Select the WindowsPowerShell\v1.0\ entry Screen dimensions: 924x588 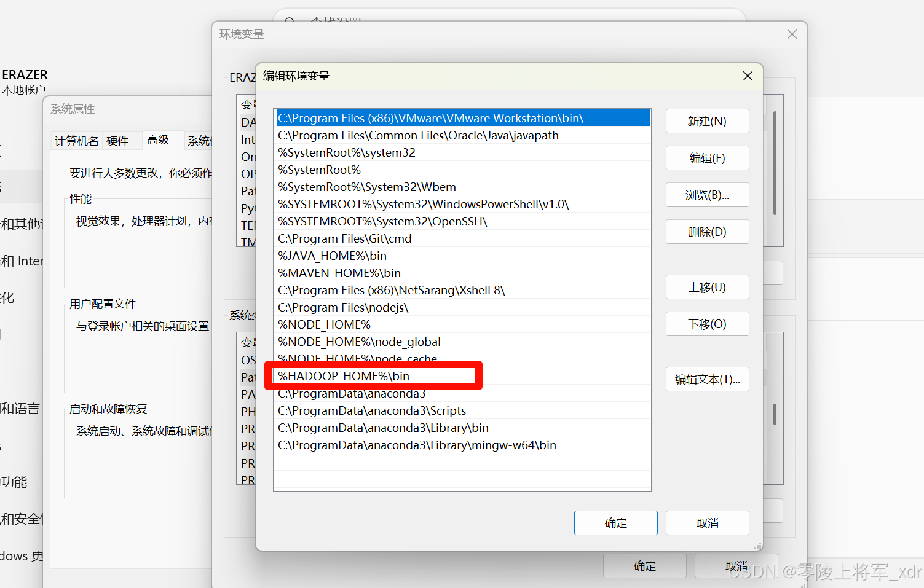click(x=463, y=204)
